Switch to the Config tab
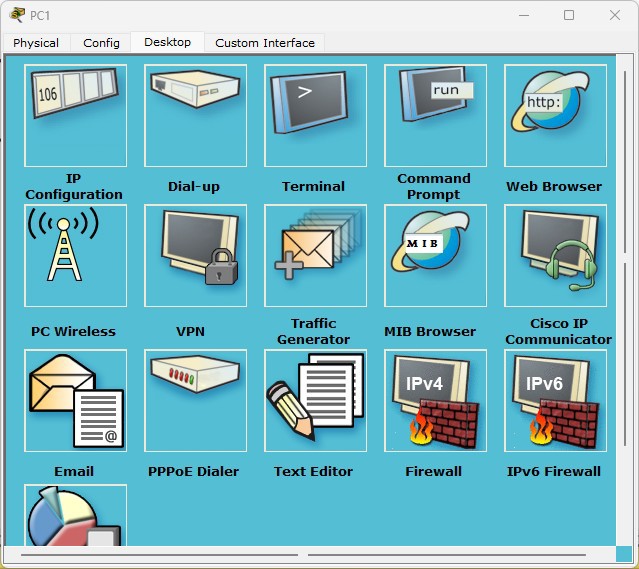Viewport: 639px width, 569px height. (x=101, y=43)
